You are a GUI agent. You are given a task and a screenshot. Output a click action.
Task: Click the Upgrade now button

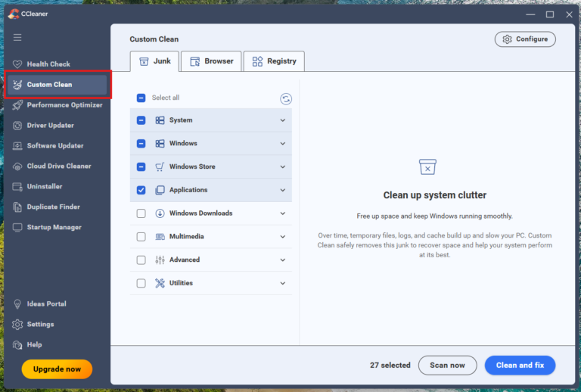coord(57,369)
